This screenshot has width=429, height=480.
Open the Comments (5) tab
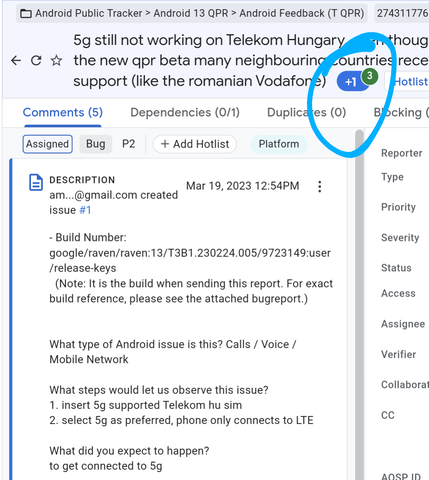(x=63, y=112)
